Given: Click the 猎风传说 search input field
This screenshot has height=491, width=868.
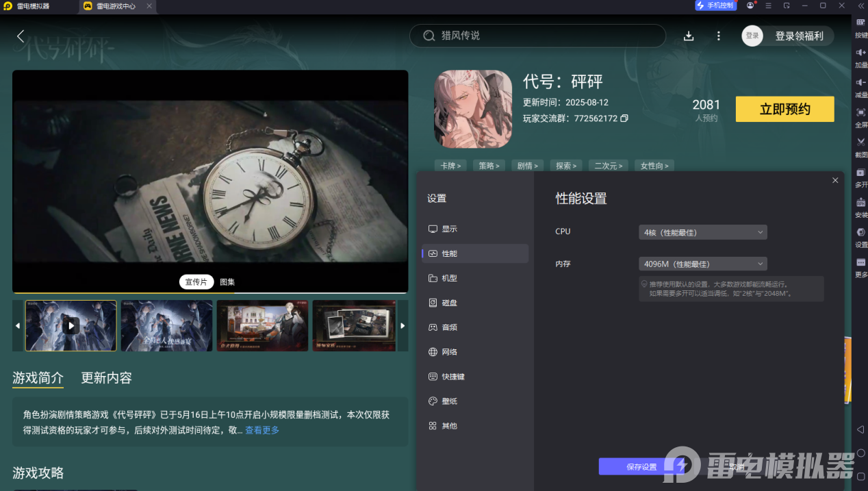Looking at the screenshot, I should pyautogui.click(x=537, y=36).
